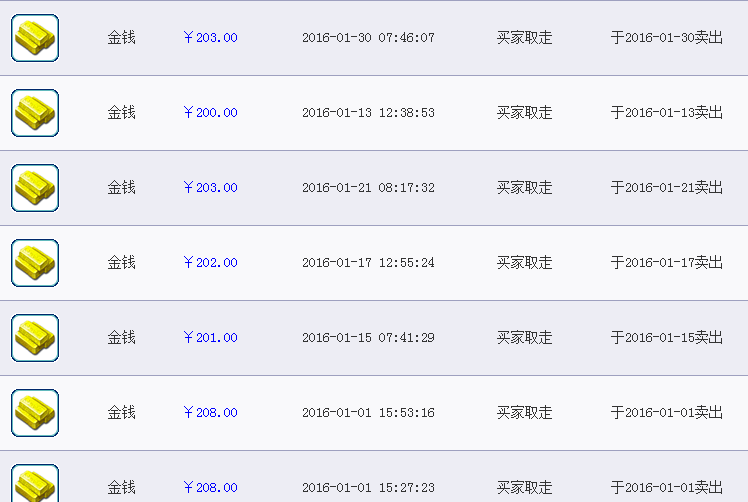The width and height of the screenshot is (748, 502).
Task: Open gold bar icon priced ¥200.00
Action: coord(35,113)
